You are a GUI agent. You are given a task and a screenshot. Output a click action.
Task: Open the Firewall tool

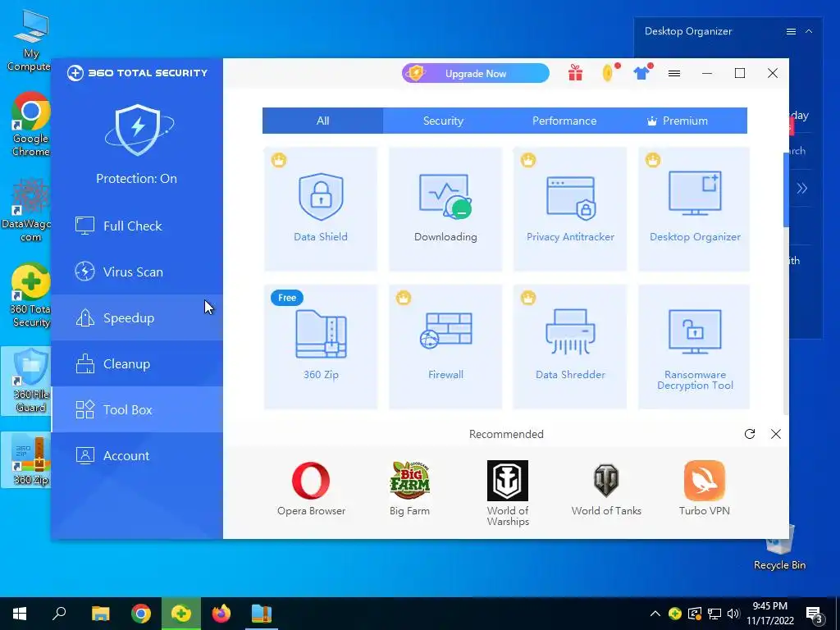pos(445,347)
